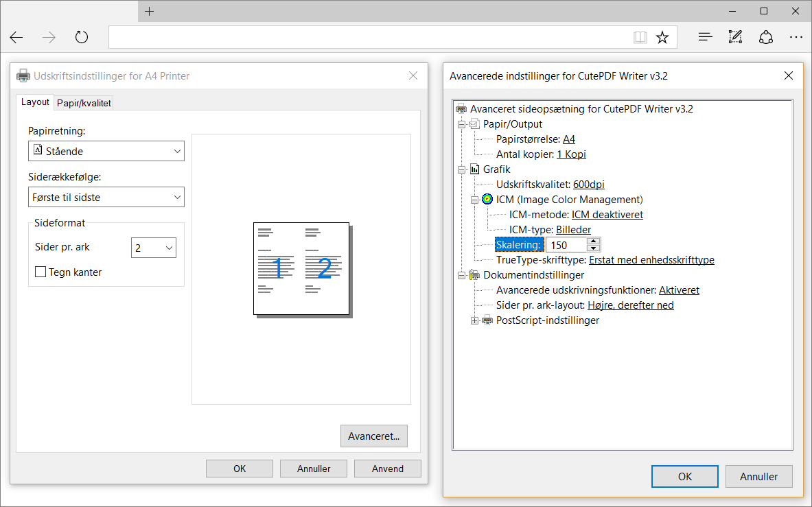Image resolution: width=812 pixels, height=507 pixels.
Task: Collapse the Papir/Output tree node
Action: (x=461, y=124)
